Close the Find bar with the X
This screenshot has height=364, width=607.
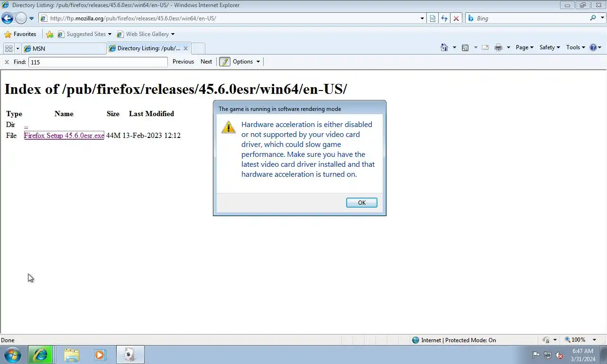[x=7, y=62]
